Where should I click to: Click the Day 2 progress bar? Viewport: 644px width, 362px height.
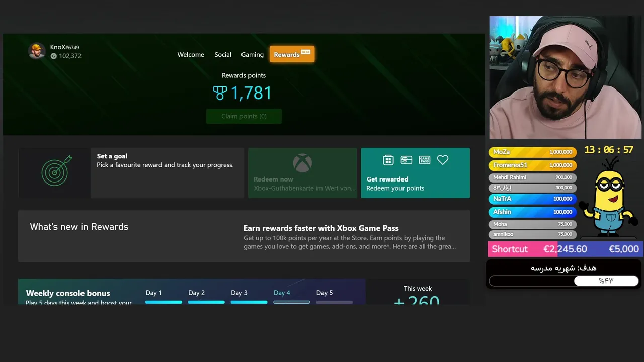coord(206,302)
